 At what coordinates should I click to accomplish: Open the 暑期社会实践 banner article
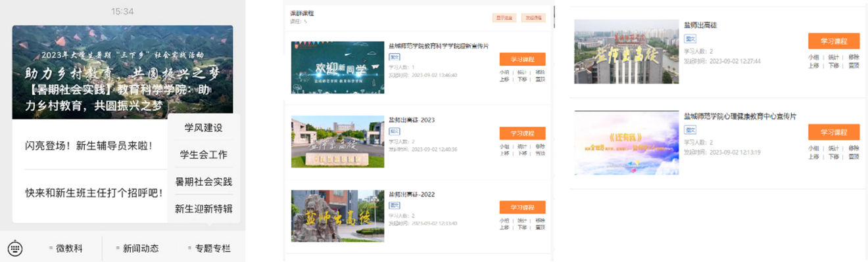click(122, 72)
